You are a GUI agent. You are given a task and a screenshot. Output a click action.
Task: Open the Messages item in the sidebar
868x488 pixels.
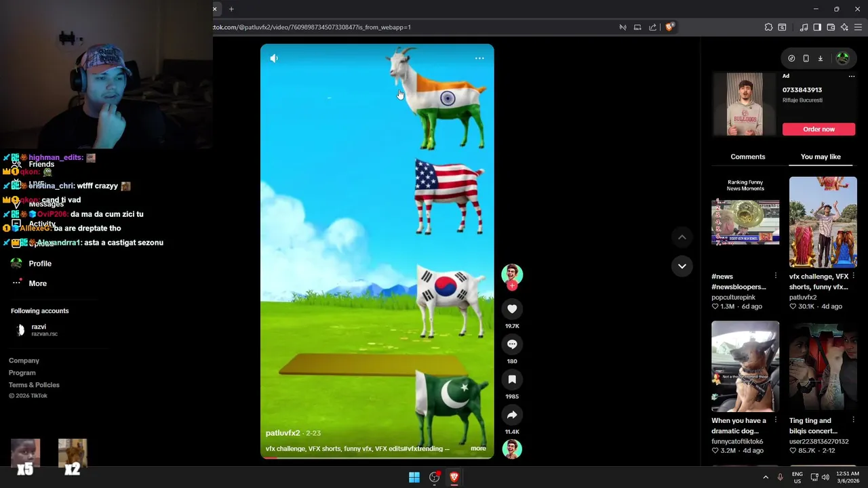click(46, 204)
